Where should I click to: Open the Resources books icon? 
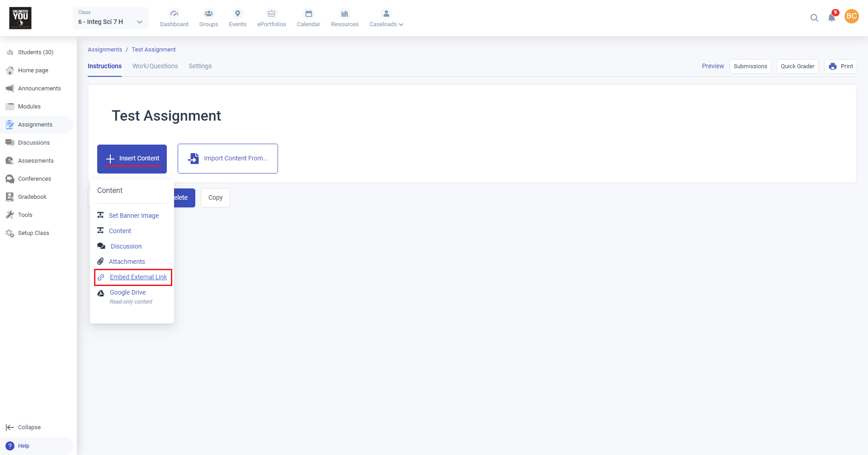point(344,14)
